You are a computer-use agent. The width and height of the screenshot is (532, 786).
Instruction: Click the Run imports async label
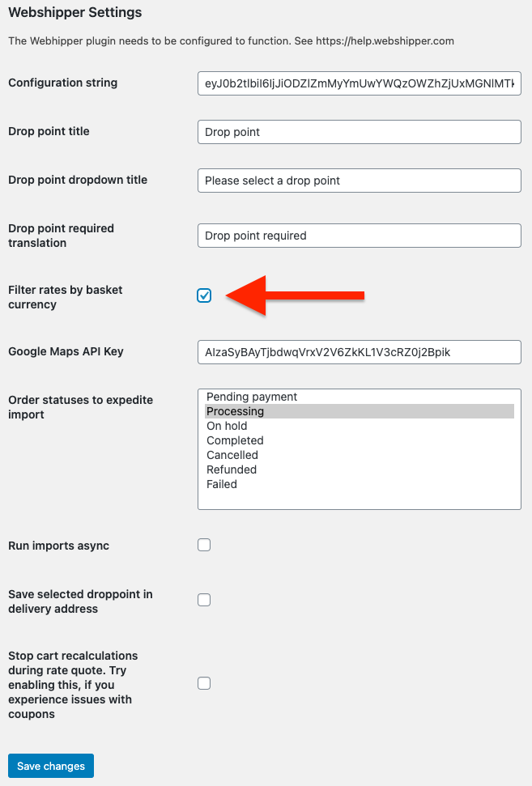pos(58,546)
